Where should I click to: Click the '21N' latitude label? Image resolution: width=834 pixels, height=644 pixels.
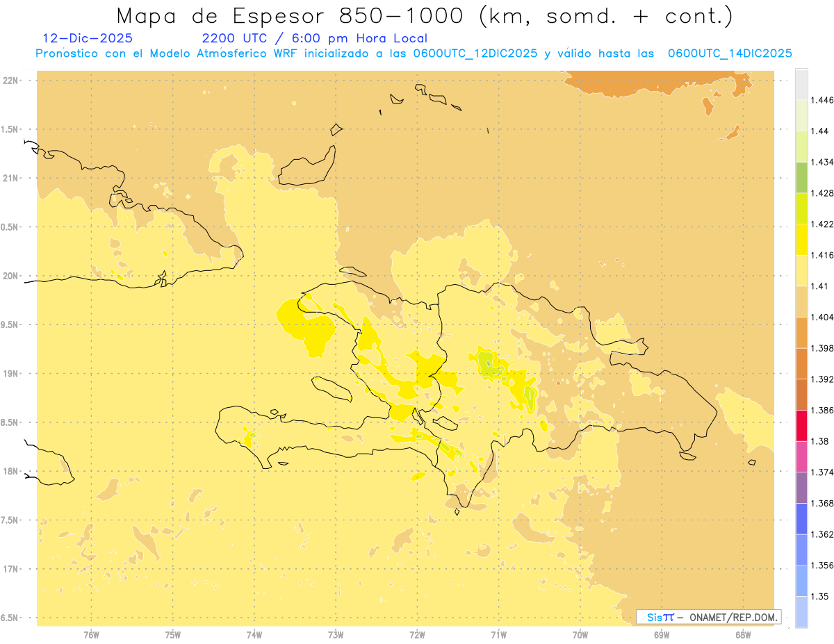tap(12, 178)
